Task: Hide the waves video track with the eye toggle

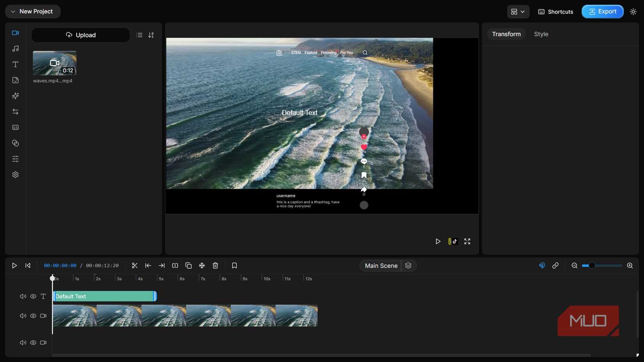Action: (x=33, y=316)
